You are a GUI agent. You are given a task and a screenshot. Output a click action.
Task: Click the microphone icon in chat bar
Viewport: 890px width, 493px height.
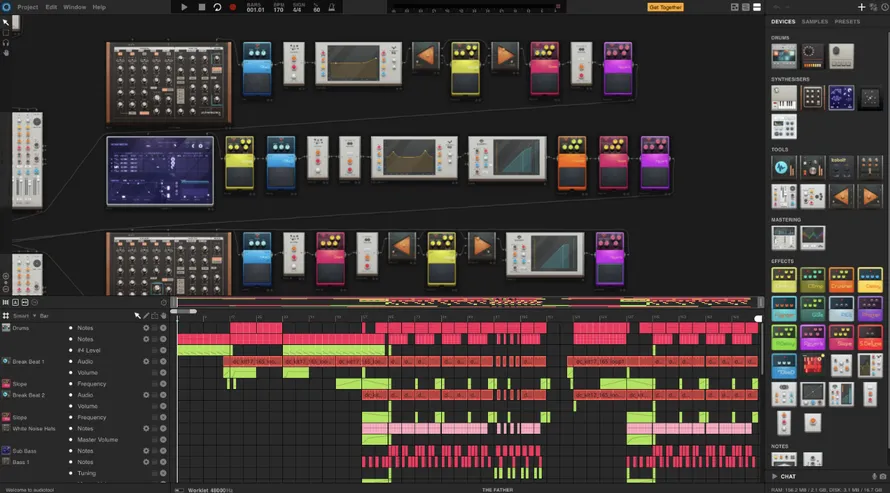pos(874,477)
